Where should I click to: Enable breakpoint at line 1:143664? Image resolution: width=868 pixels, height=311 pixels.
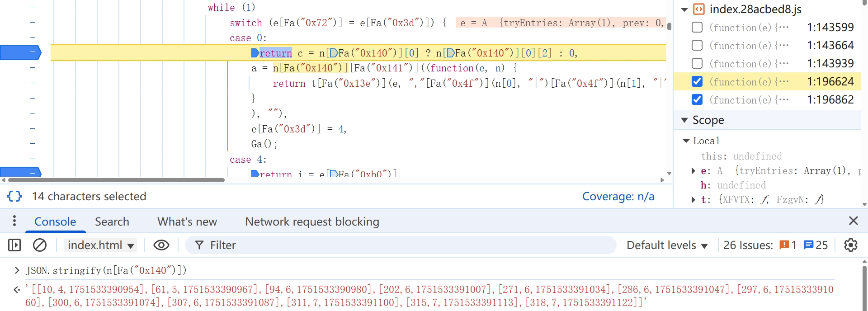[697, 45]
